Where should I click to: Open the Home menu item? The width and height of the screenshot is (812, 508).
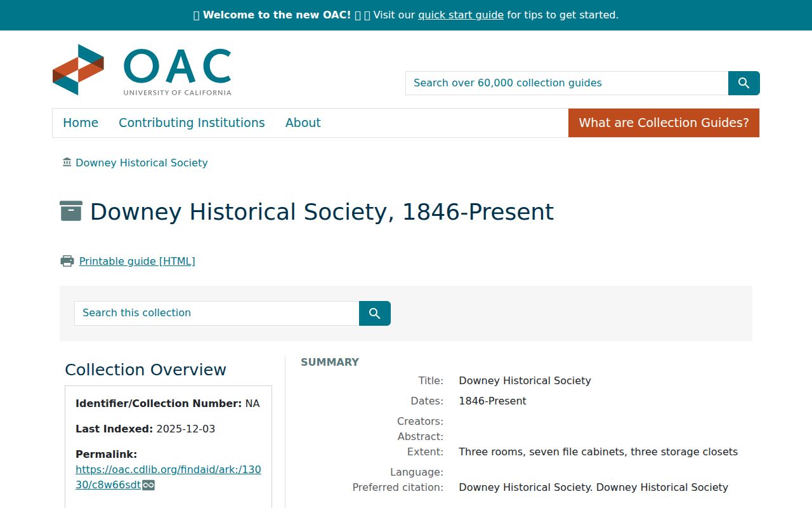pos(81,123)
